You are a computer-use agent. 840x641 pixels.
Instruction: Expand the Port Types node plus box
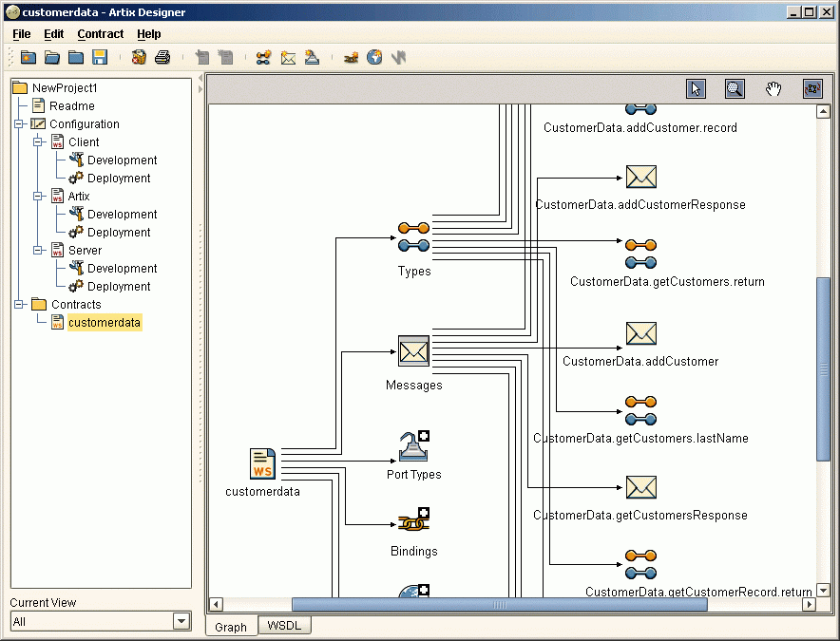pos(424,436)
